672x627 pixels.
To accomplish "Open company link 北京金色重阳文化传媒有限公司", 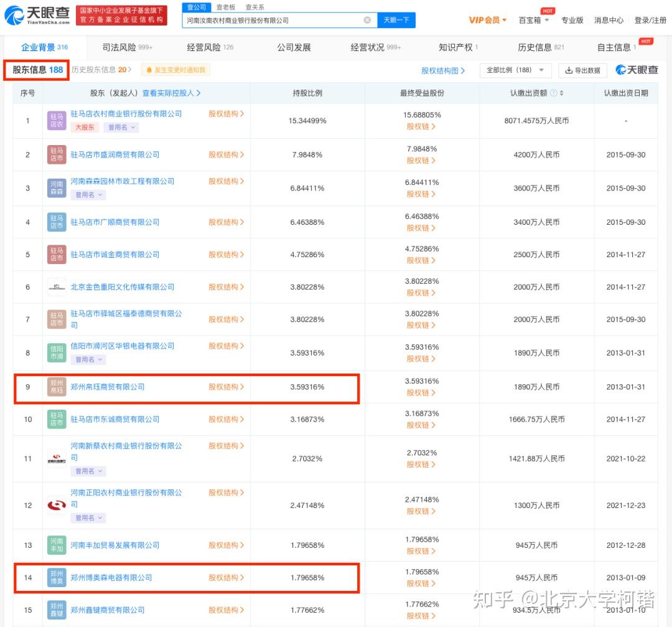I will pyautogui.click(x=123, y=287).
